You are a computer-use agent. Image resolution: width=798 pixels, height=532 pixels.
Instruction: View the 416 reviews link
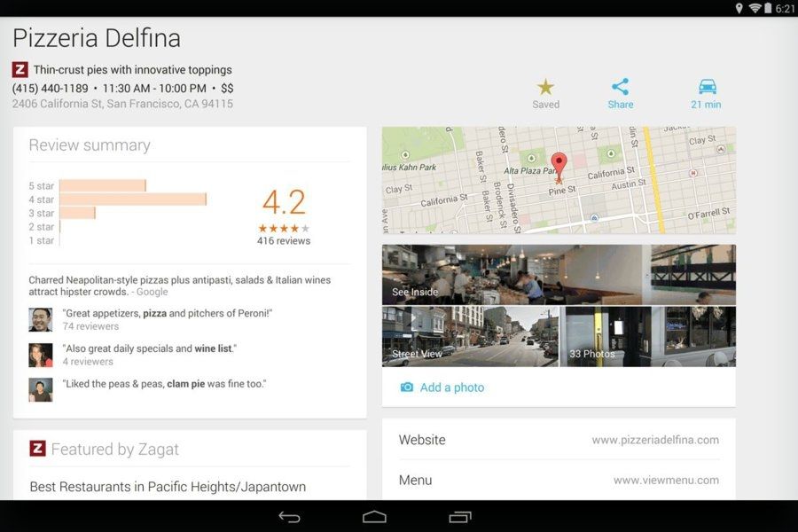pyautogui.click(x=286, y=240)
